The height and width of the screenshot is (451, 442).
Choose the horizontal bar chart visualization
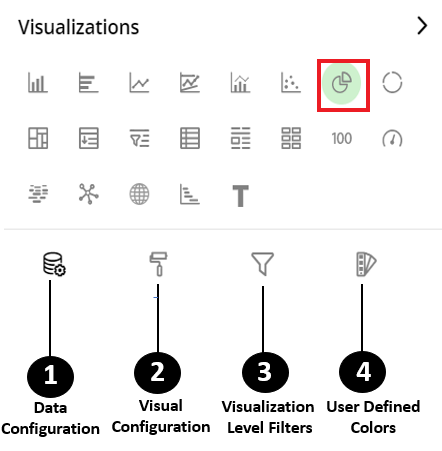[x=88, y=82]
